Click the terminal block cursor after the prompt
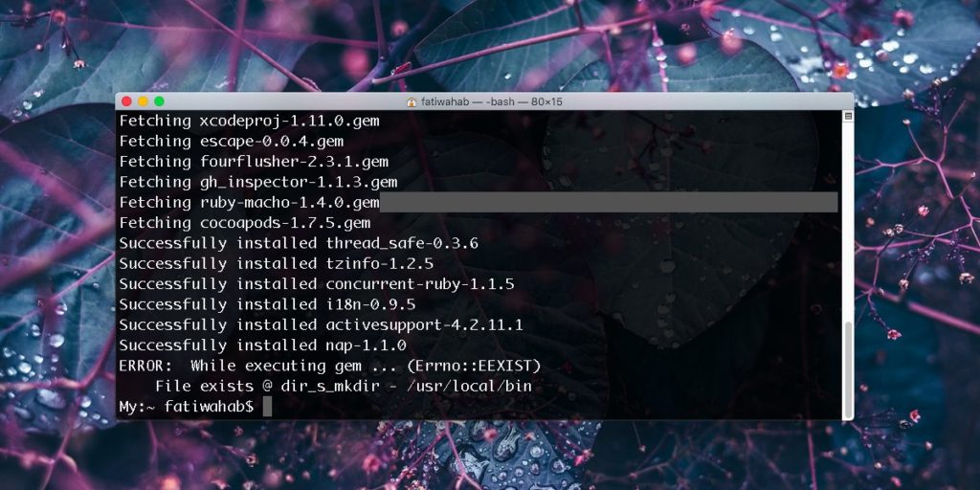Image resolution: width=980 pixels, height=490 pixels. click(268, 407)
